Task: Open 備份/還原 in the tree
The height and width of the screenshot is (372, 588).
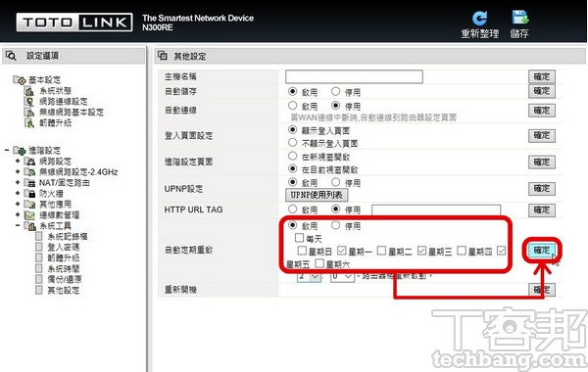Action: (x=64, y=279)
